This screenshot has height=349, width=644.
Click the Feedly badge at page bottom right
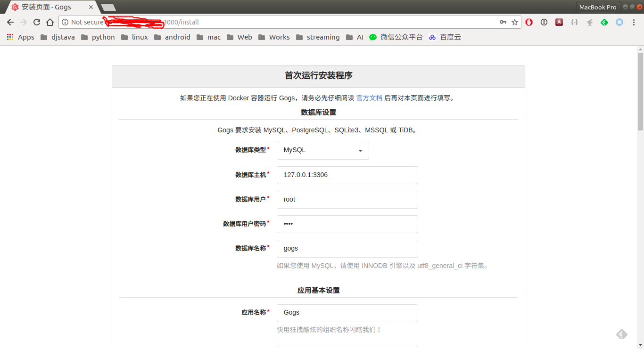[622, 334]
